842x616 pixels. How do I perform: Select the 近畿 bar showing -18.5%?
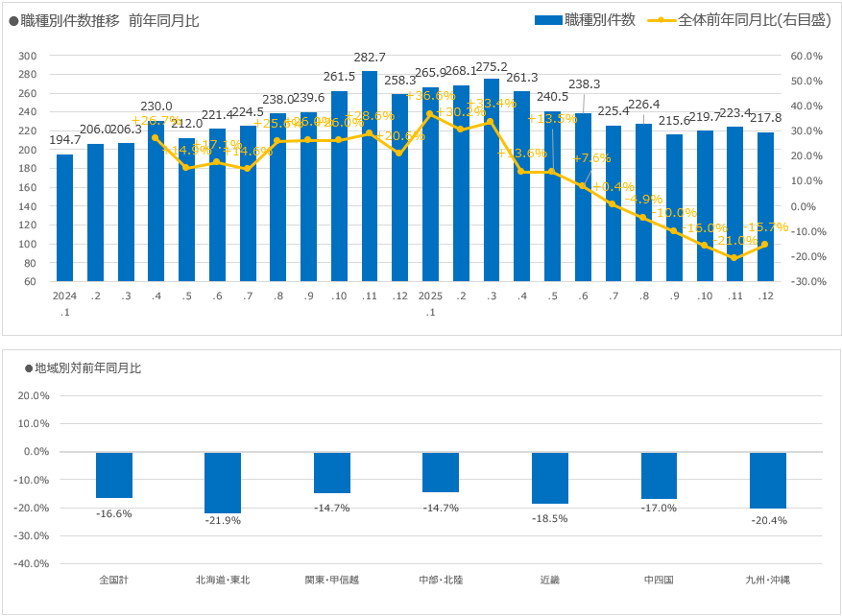point(550,478)
